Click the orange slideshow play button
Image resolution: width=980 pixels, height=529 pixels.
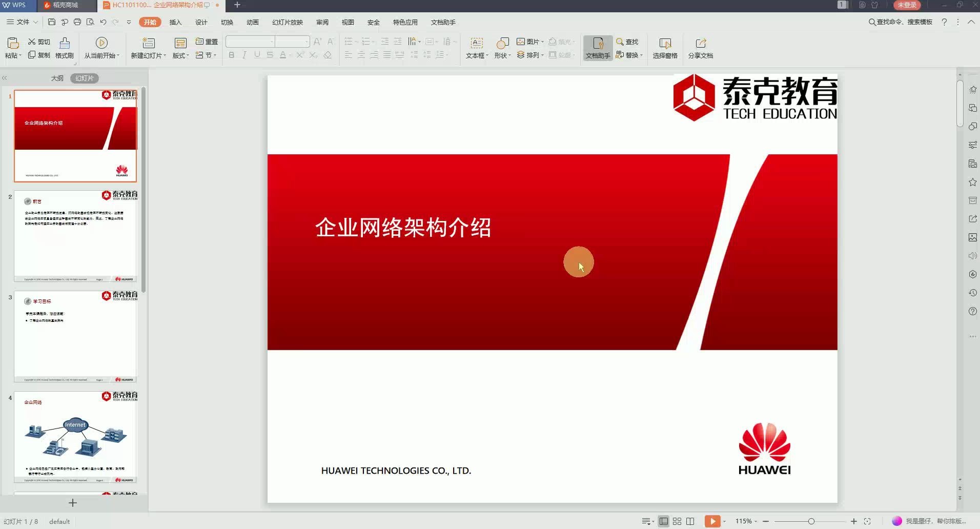tap(712, 521)
